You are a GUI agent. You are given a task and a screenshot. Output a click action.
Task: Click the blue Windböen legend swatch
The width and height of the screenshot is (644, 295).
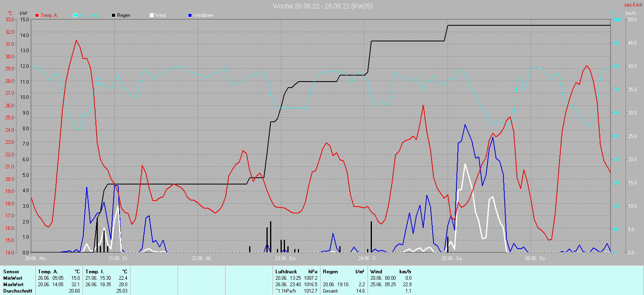tap(190, 15)
